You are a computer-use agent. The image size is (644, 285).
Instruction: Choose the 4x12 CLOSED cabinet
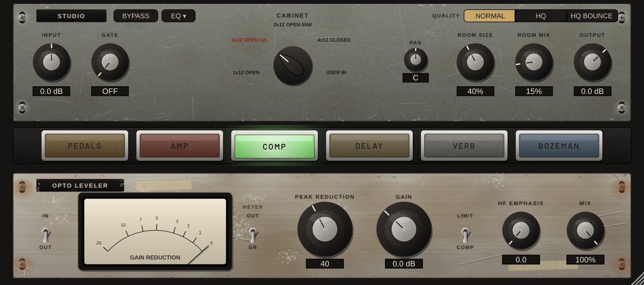click(x=334, y=40)
